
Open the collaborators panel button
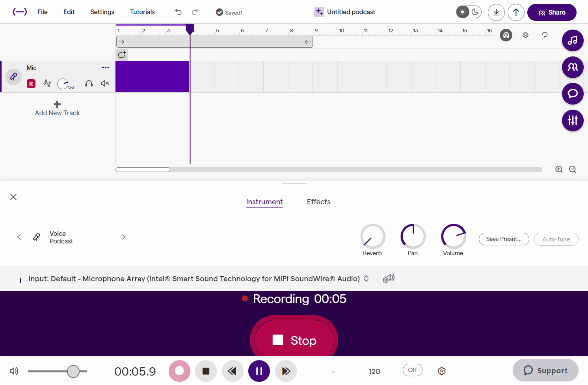click(573, 67)
